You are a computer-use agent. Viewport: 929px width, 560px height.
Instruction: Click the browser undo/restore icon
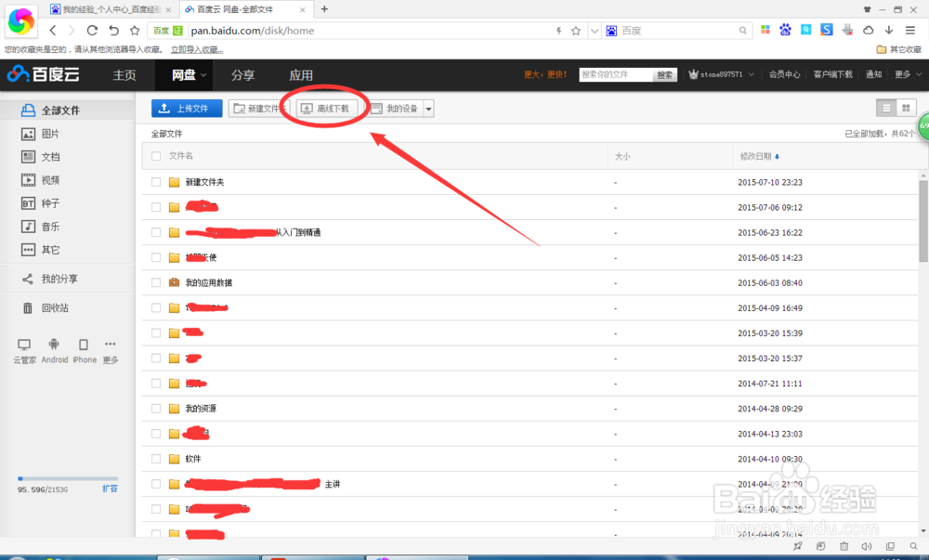point(113,31)
